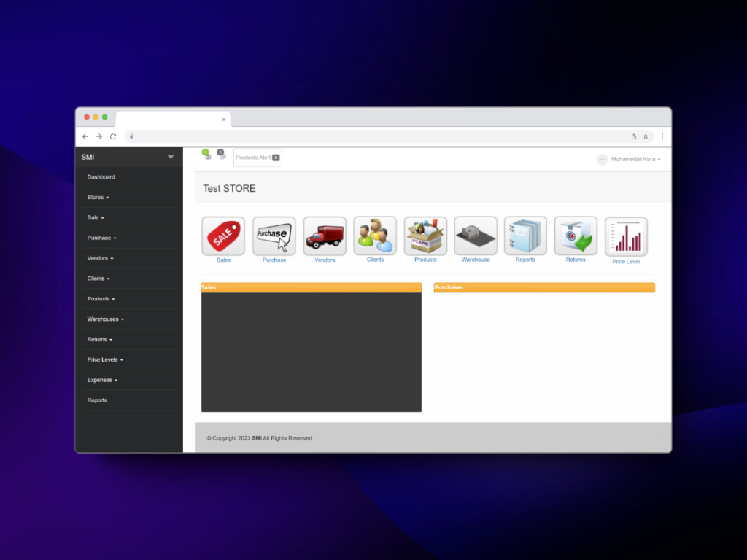
Task: Click the Purchases panel orange header
Action: (544, 287)
